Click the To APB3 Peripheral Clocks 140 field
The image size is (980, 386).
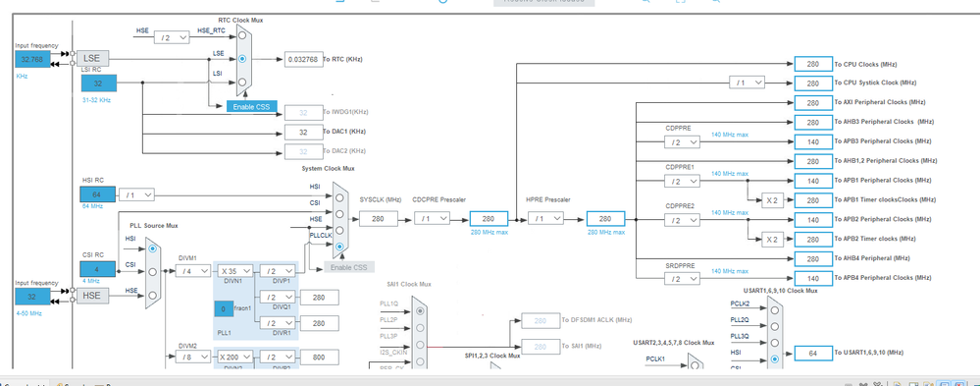pos(813,142)
